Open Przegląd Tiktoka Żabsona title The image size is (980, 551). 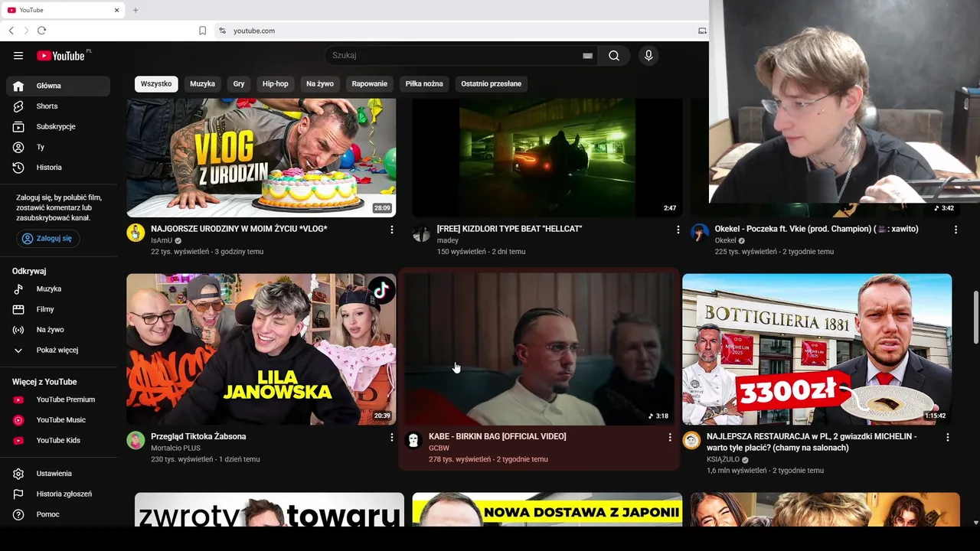pyautogui.click(x=198, y=436)
